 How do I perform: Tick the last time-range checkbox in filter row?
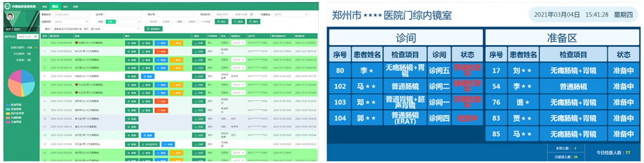pyautogui.click(x=198, y=22)
